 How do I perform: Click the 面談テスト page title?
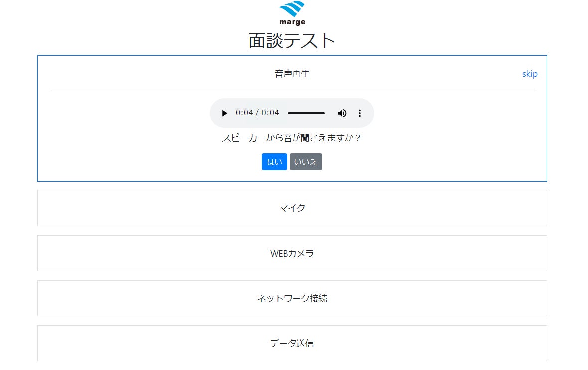(292, 41)
